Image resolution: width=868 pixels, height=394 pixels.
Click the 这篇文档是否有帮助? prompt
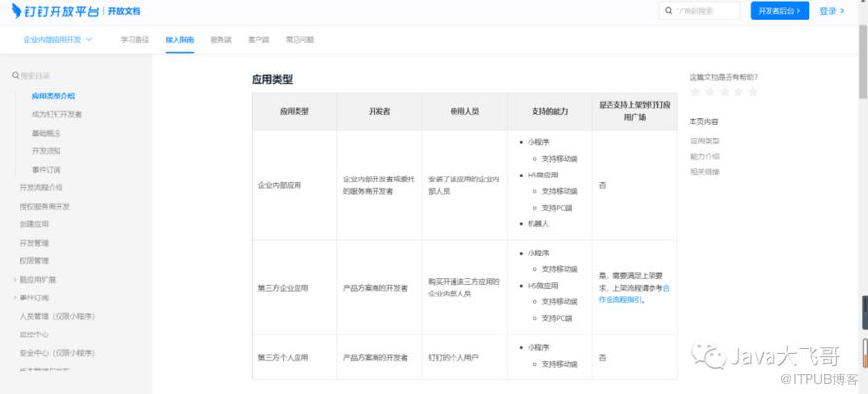(x=724, y=77)
